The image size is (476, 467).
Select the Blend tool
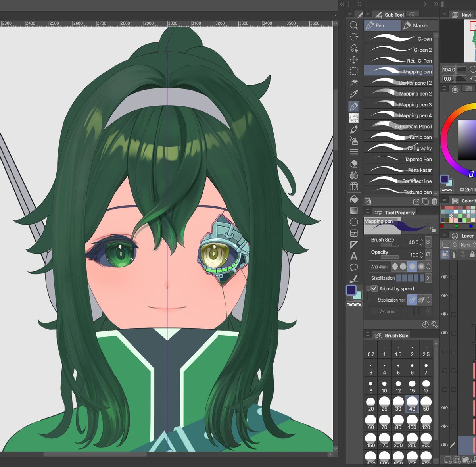point(354,175)
